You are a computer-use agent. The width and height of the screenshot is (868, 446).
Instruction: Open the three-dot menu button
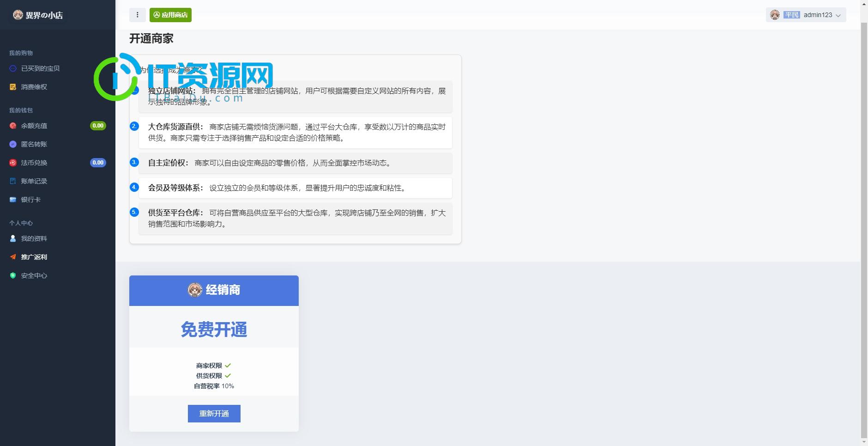coord(138,15)
